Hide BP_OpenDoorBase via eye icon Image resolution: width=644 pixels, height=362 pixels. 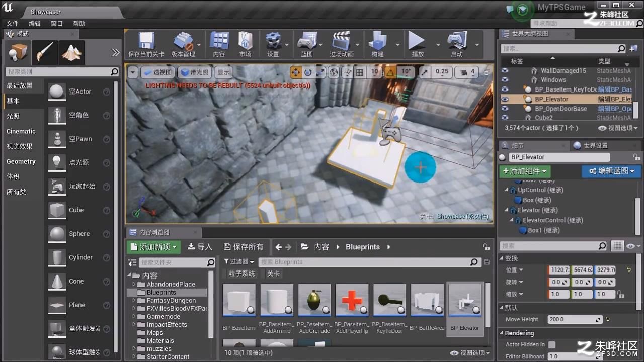[x=505, y=108]
